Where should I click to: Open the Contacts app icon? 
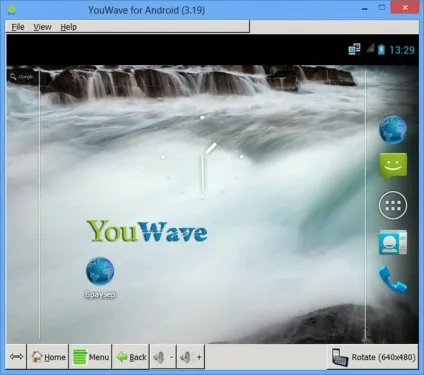[393, 243]
